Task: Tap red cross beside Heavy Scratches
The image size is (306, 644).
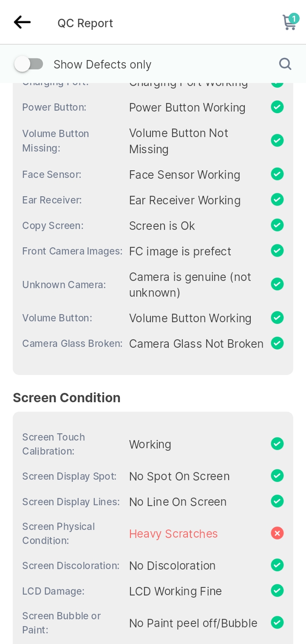Action: tap(278, 533)
